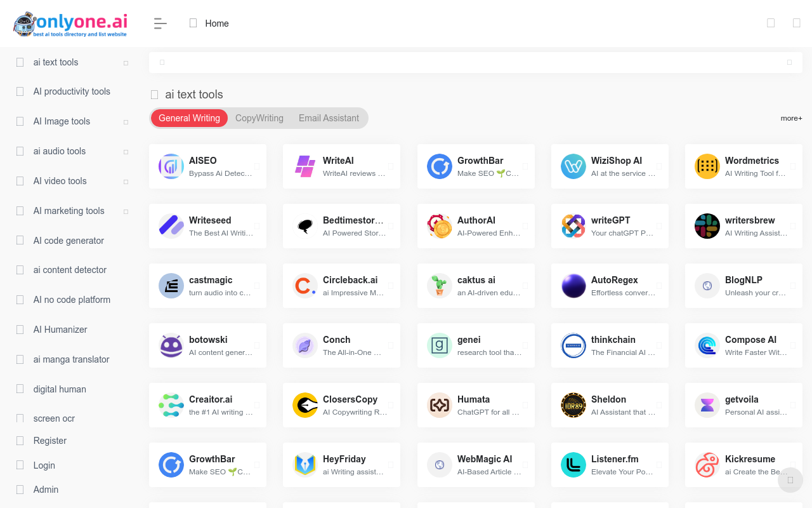Click the Home link in header

pyautogui.click(x=217, y=23)
